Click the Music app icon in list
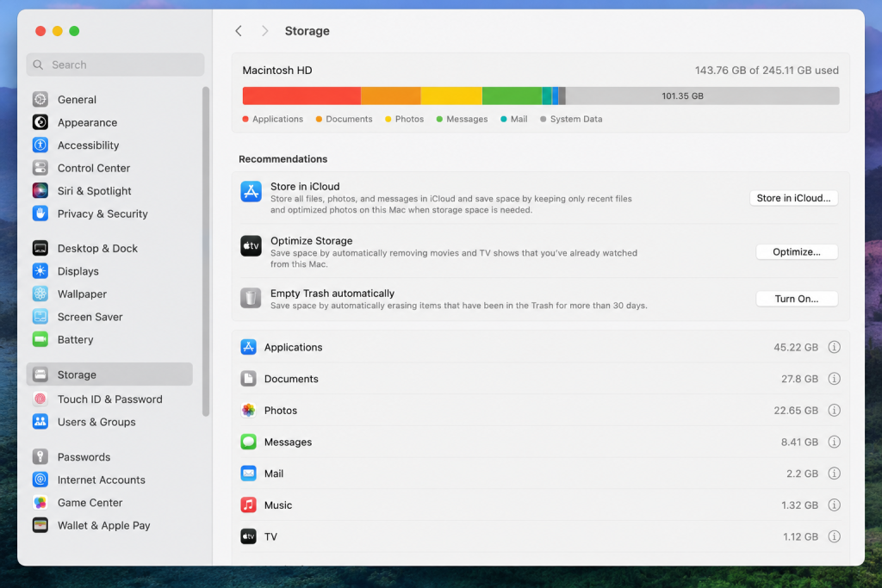This screenshot has width=882, height=588. 249,504
